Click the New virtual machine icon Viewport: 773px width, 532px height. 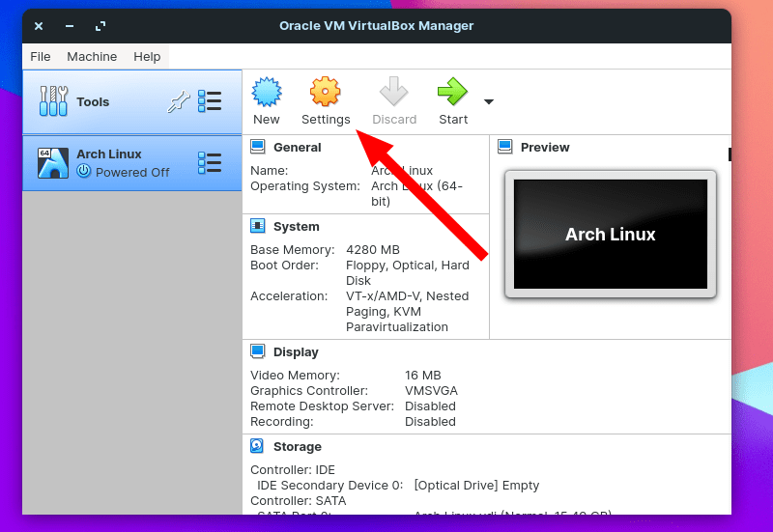pos(266,94)
